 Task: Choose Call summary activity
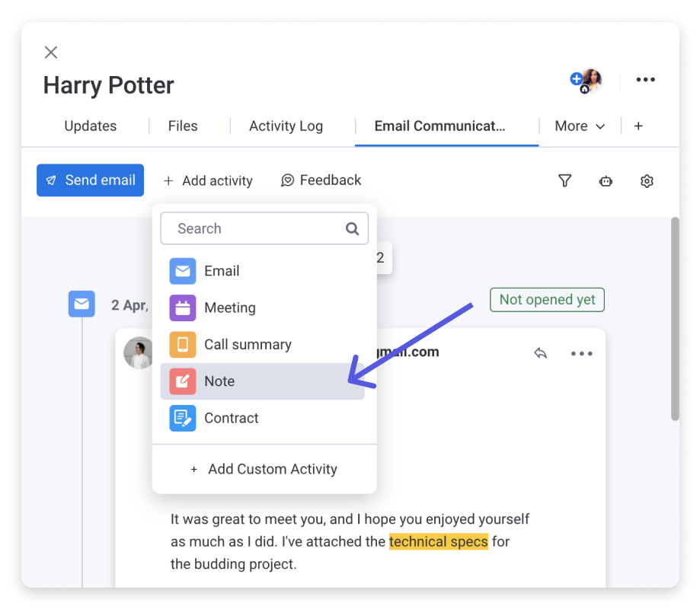pos(263,344)
